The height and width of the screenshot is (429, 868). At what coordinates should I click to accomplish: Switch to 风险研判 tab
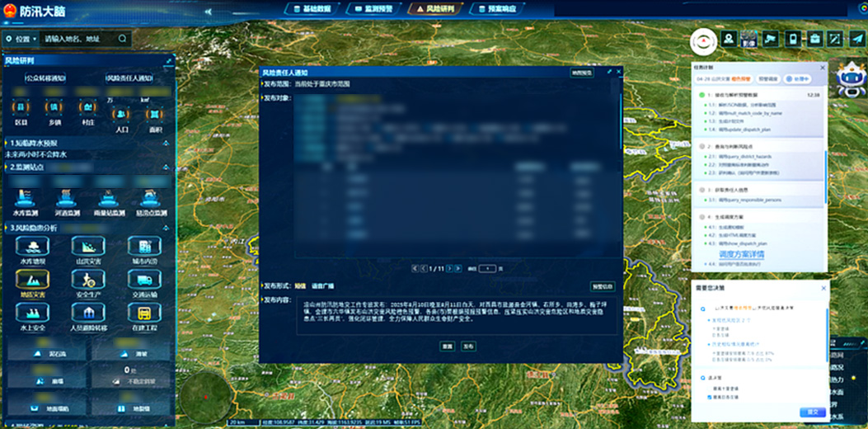434,9
